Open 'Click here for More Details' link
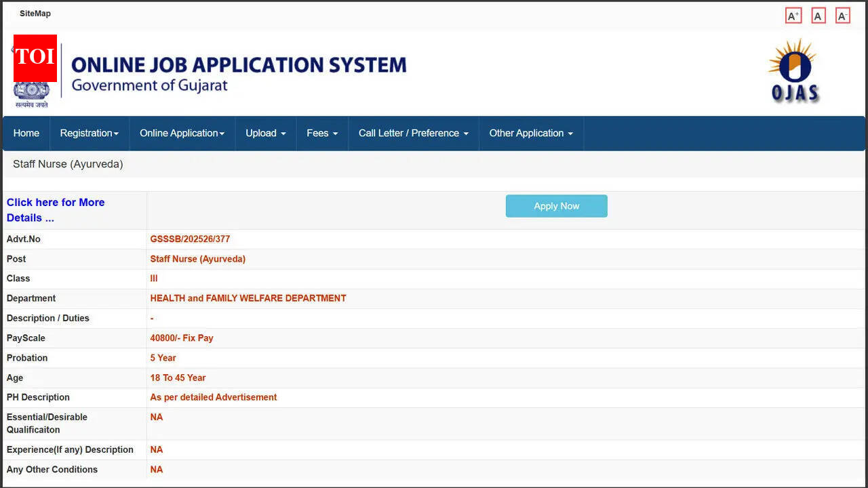 point(56,210)
